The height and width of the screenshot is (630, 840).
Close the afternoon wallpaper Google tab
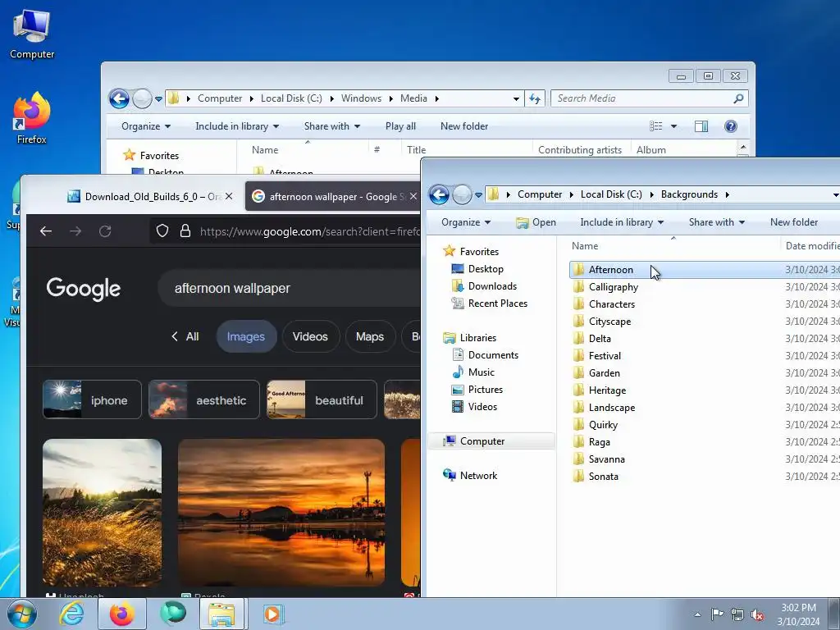click(413, 196)
